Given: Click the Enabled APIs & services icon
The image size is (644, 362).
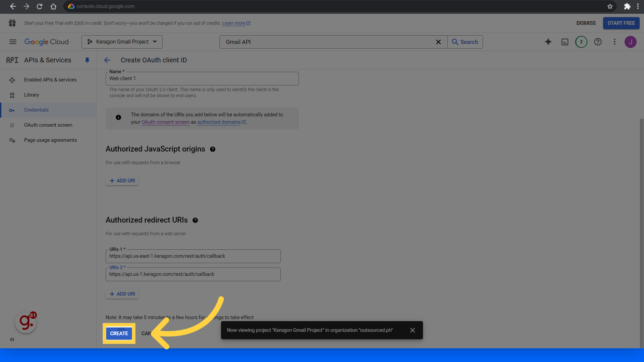Looking at the screenshot, I should (x=12, y=80).
